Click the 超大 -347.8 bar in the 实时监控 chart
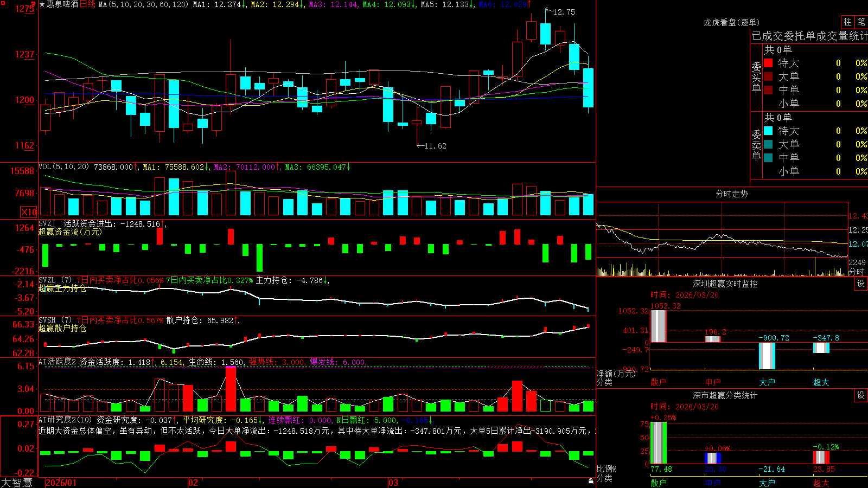The image size is (868, 488). coord(821,348)
